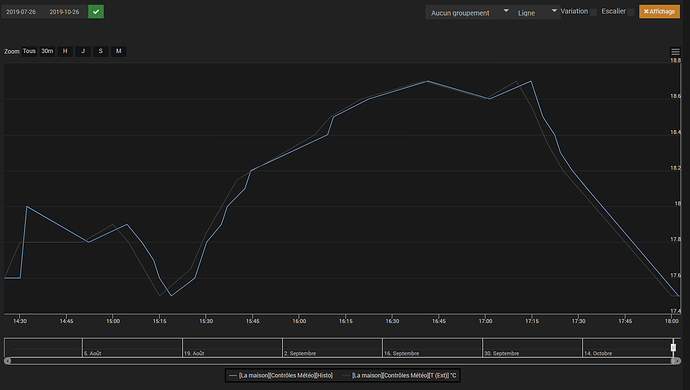Viewport: 690px width, 390px height.
Task: Select the H zoom button
Action: (65, 51)
